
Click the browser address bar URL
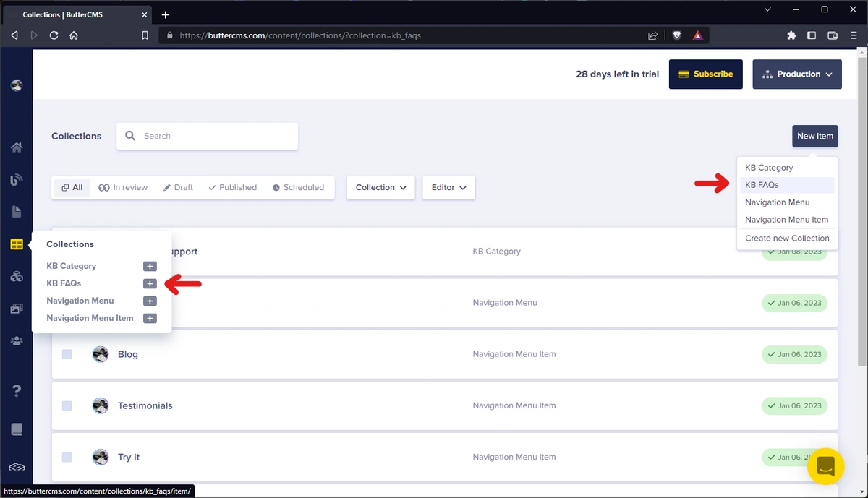pyautogui.click(x=300, y=35)
